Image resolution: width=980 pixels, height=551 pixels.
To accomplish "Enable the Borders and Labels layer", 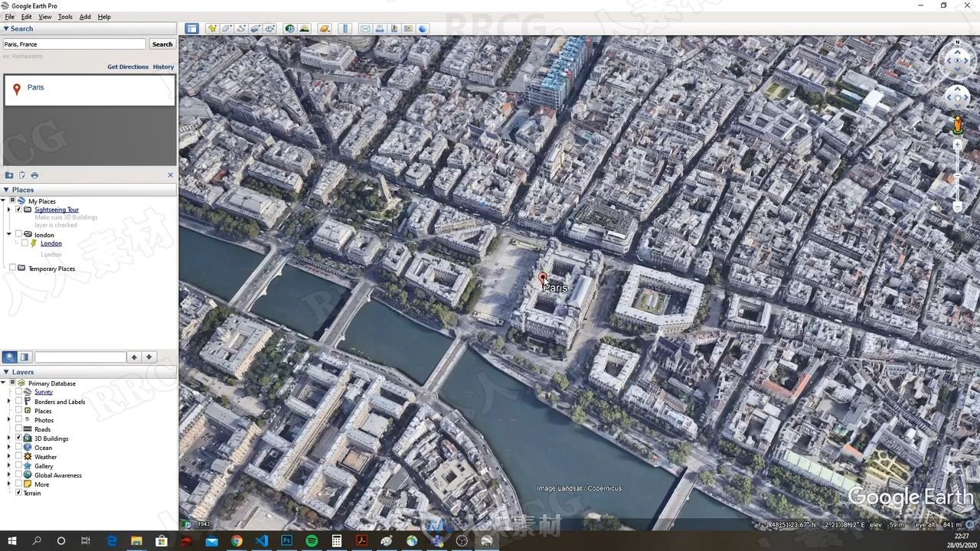I will click(x=18, y=401).
